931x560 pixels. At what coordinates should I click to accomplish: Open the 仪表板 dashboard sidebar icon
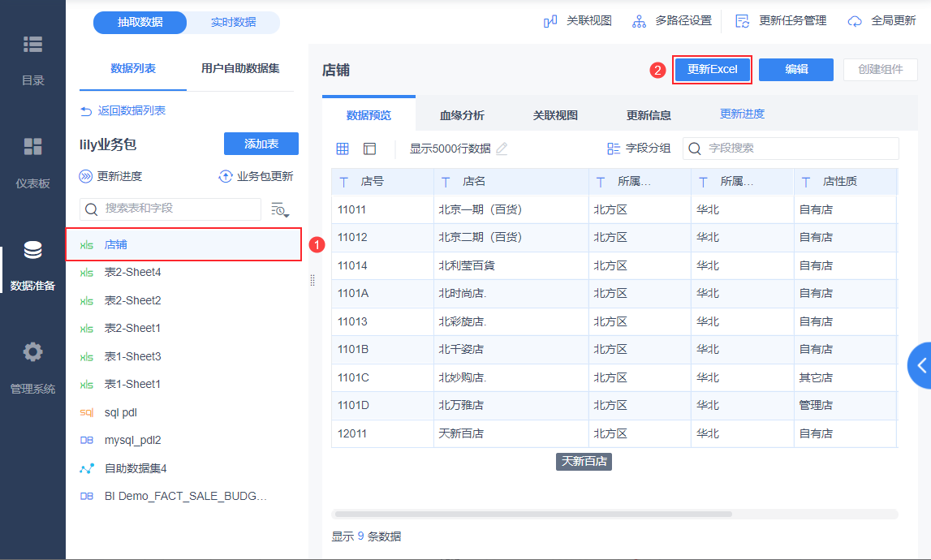coord(32,146)
